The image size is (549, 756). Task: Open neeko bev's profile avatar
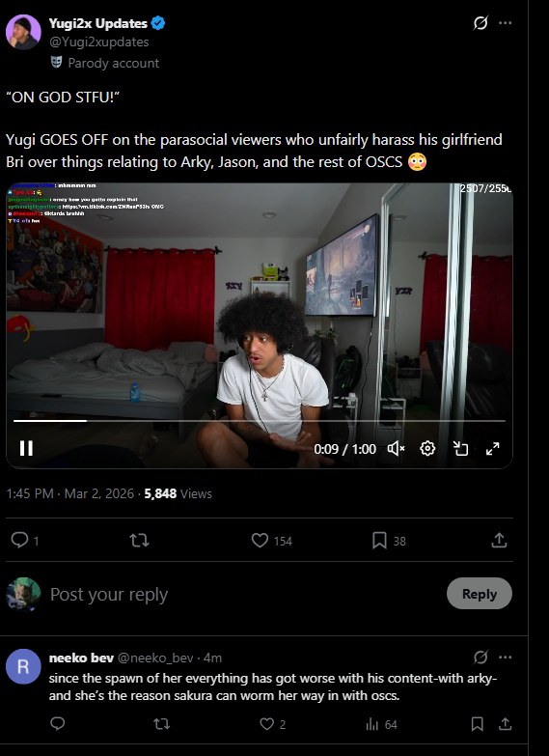(23, 666)
